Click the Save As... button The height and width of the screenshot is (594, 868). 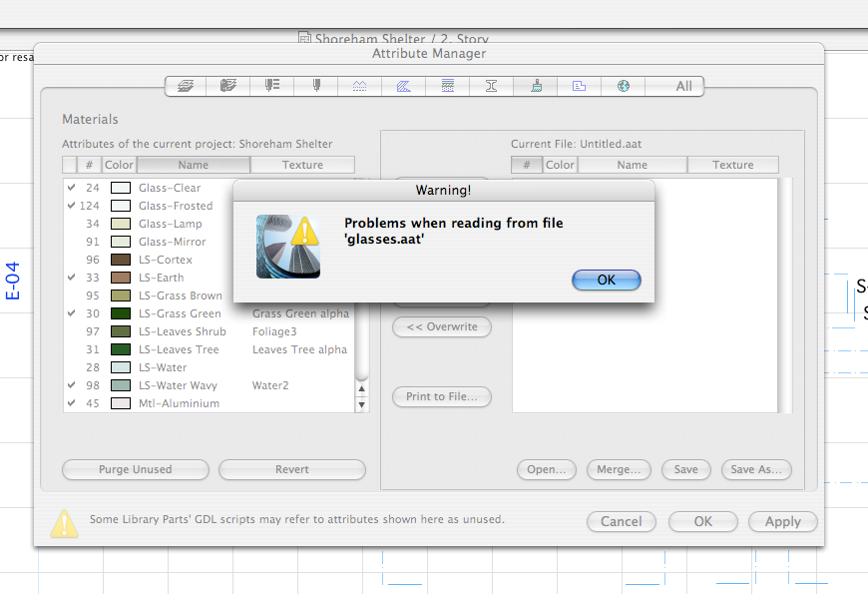click(756, 469)
